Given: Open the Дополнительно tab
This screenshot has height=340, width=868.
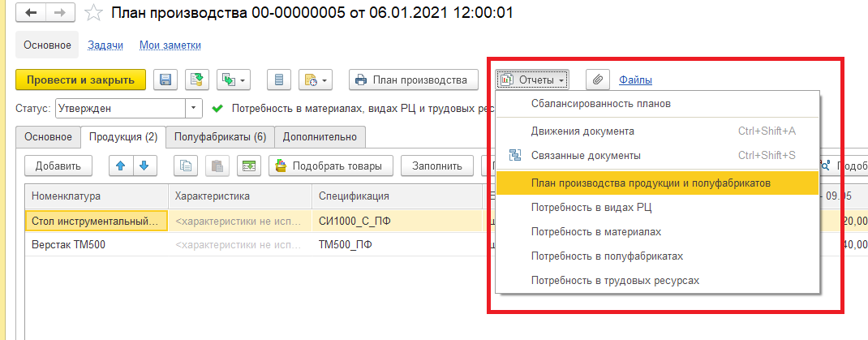Looking at the screenshot, I should 320,136.
